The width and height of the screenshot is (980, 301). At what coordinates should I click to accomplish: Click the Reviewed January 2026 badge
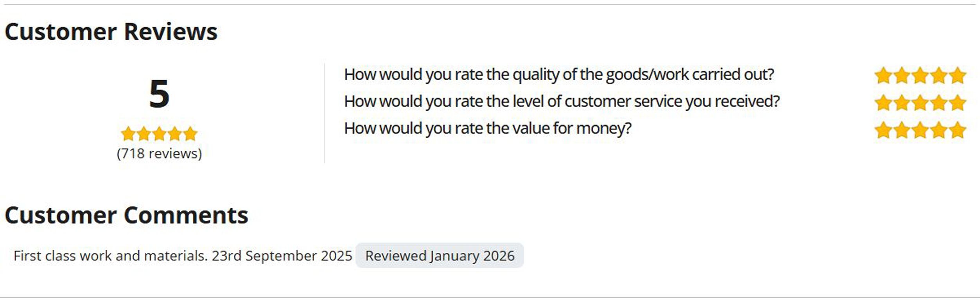coord(440,256)
